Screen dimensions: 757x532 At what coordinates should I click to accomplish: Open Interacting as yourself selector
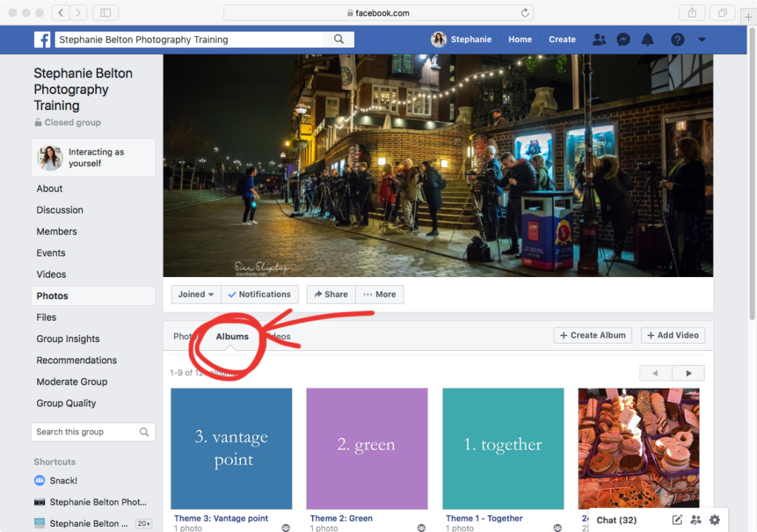pos(94,158)
